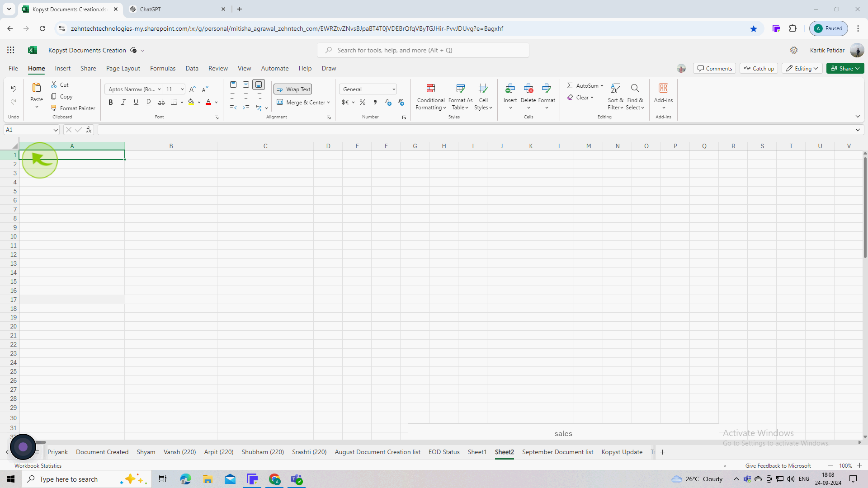Click Give Feedback to Microsoft link

pos(778,465)
